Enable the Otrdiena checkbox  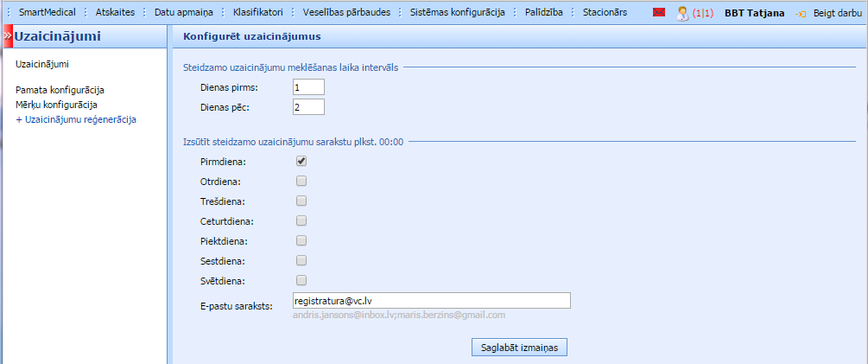301,181
